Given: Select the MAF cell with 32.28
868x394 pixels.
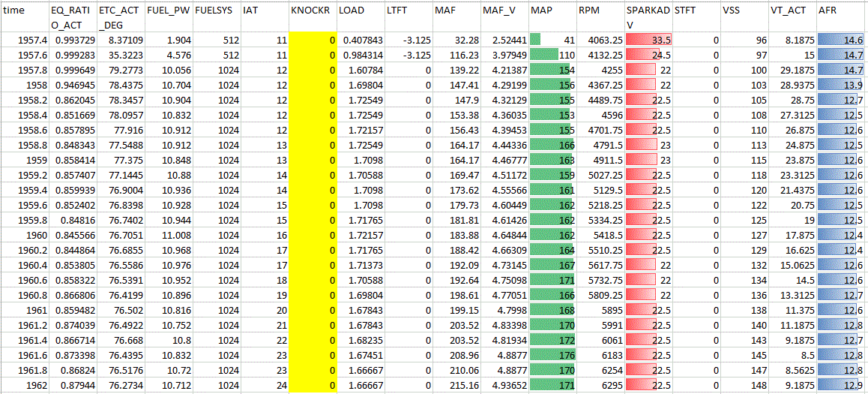Looking at the screenshot, I should pyautogui.click(x=456, y=41).
